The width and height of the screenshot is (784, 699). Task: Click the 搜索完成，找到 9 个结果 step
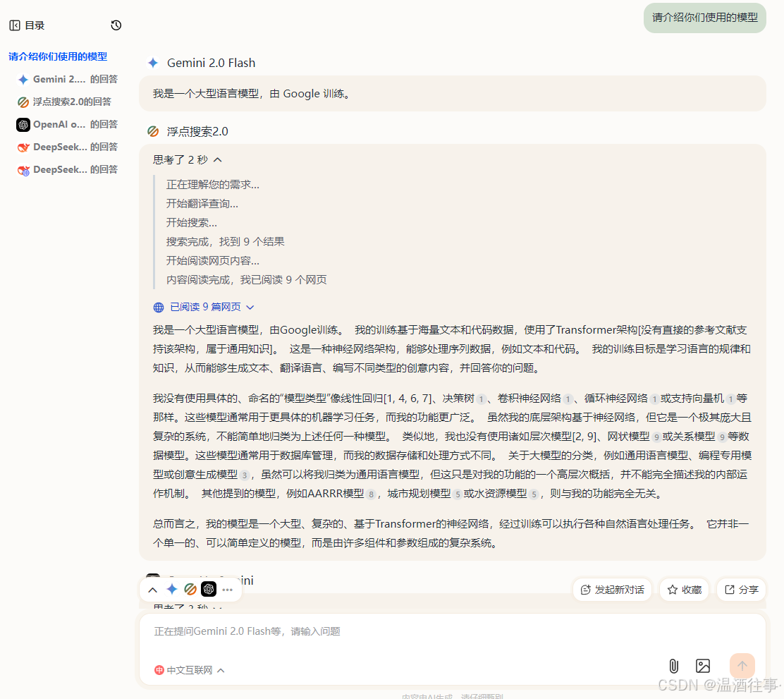tap(225, 242)
